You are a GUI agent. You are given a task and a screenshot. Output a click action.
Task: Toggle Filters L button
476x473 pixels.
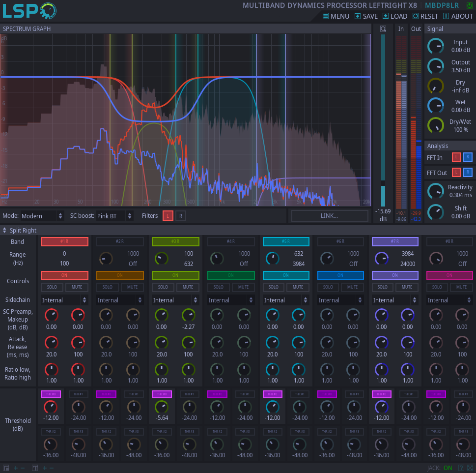click(168, 216)
